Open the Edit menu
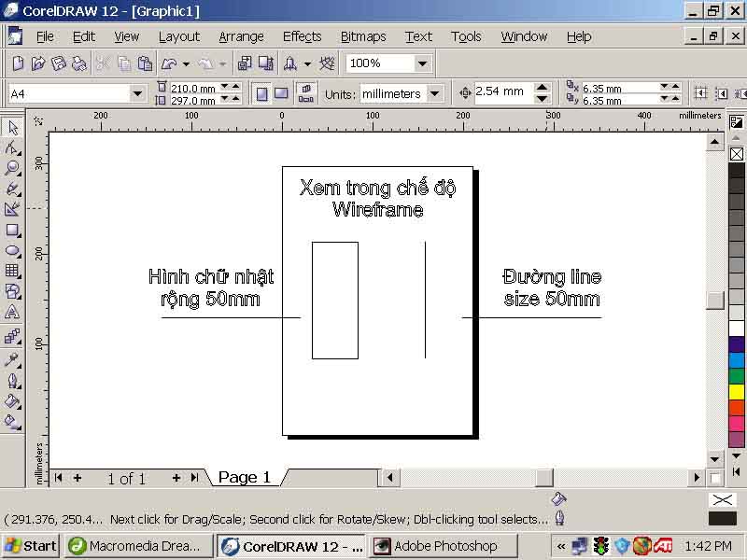Screen dimensions: 747x560 click(x=84, y=36)
